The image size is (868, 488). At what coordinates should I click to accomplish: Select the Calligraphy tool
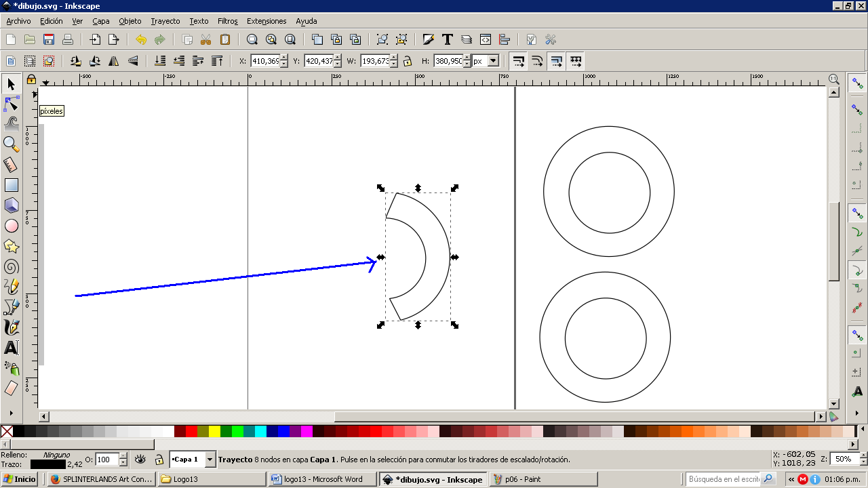11,327
